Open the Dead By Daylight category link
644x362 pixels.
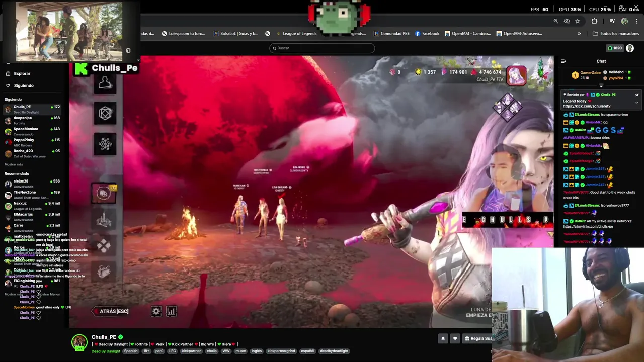click(x=106, y=351)
